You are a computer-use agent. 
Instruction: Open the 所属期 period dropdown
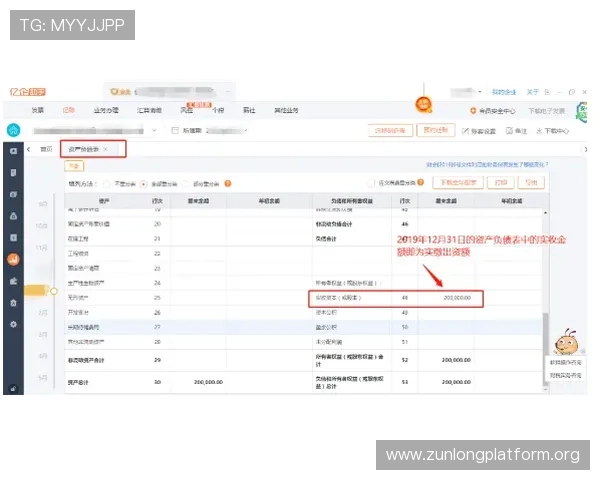(x=245, y=131)
